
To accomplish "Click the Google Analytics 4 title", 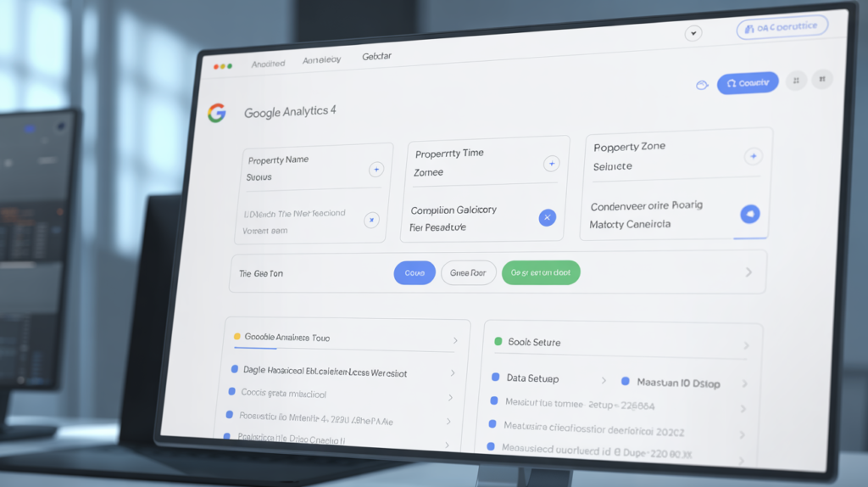I will [290, 112].
